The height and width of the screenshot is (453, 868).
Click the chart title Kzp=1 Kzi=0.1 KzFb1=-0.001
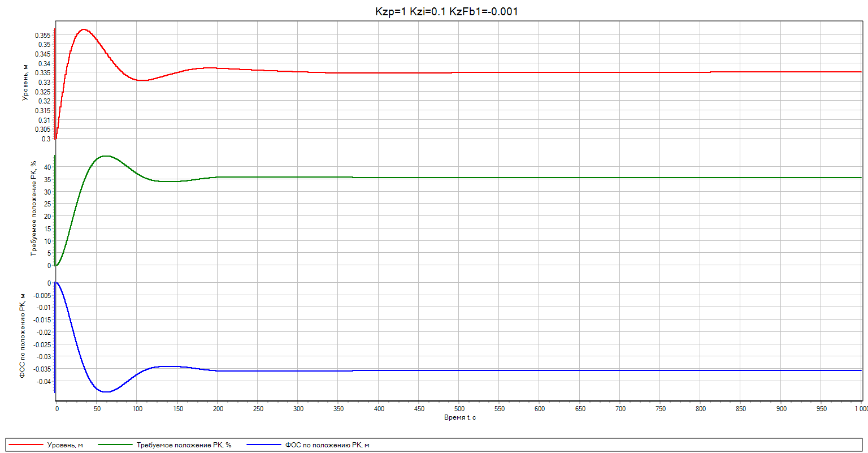pyautogui.click(x=446, y=11)
